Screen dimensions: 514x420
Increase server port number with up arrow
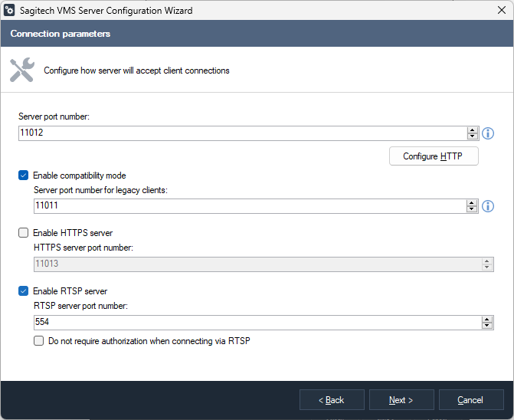coord(473,130)
